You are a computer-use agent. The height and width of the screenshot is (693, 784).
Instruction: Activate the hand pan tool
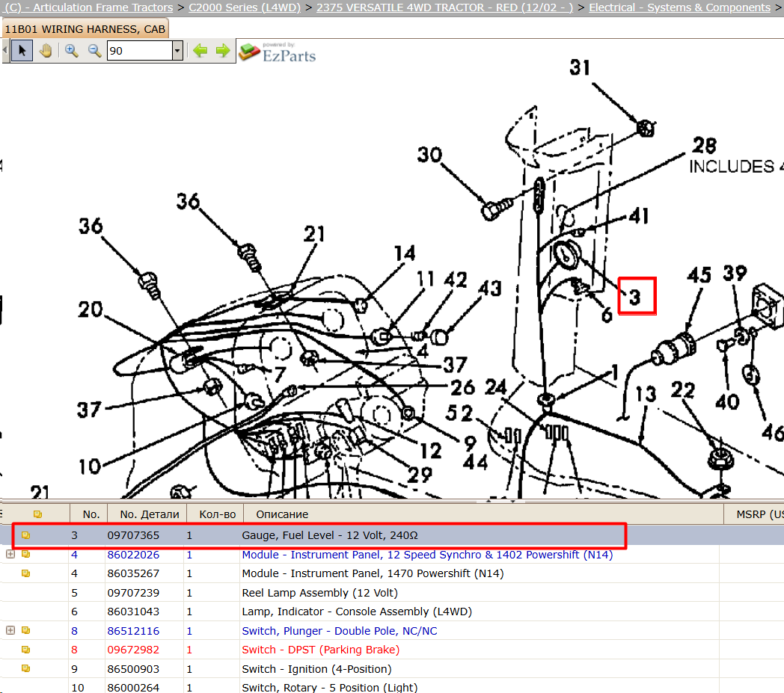(x=46, y=51)
